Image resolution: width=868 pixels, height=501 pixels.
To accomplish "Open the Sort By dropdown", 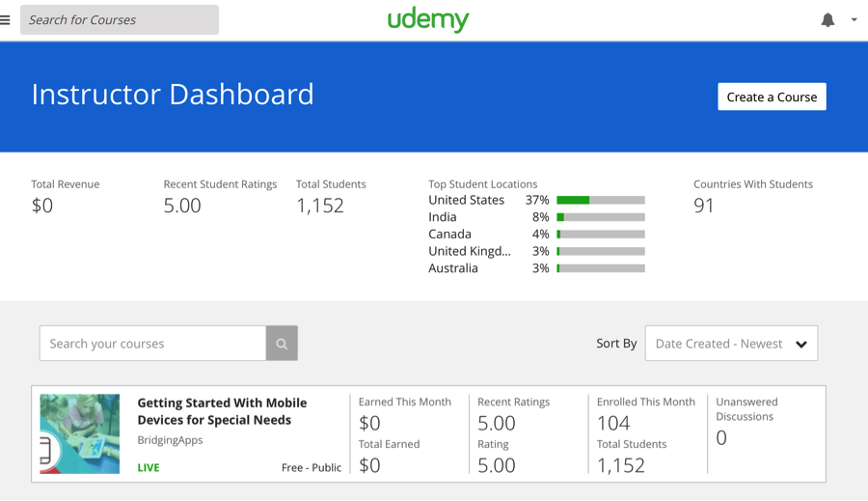I will pos(731,344).
